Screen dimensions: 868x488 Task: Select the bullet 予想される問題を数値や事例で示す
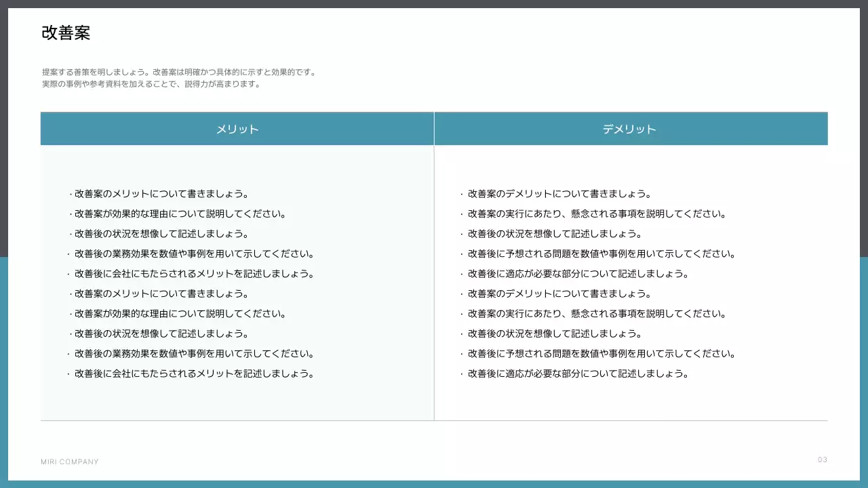pyautogui.click(x=599, y=253)
